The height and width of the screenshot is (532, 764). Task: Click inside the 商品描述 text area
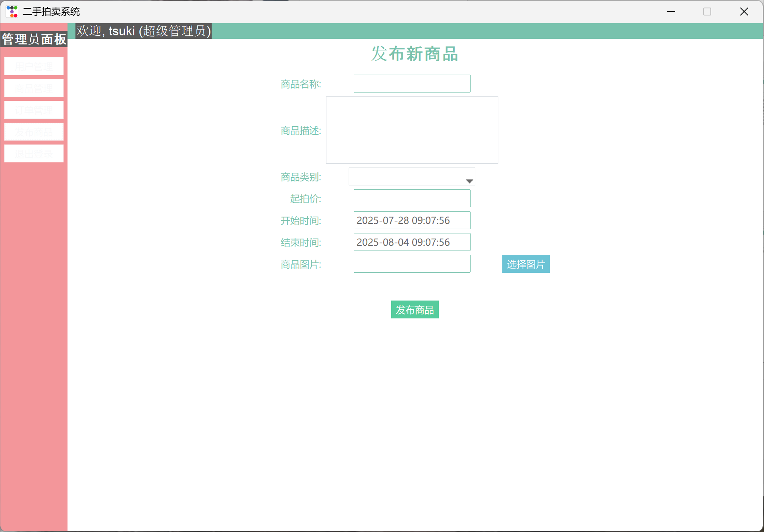pos(412,130)
